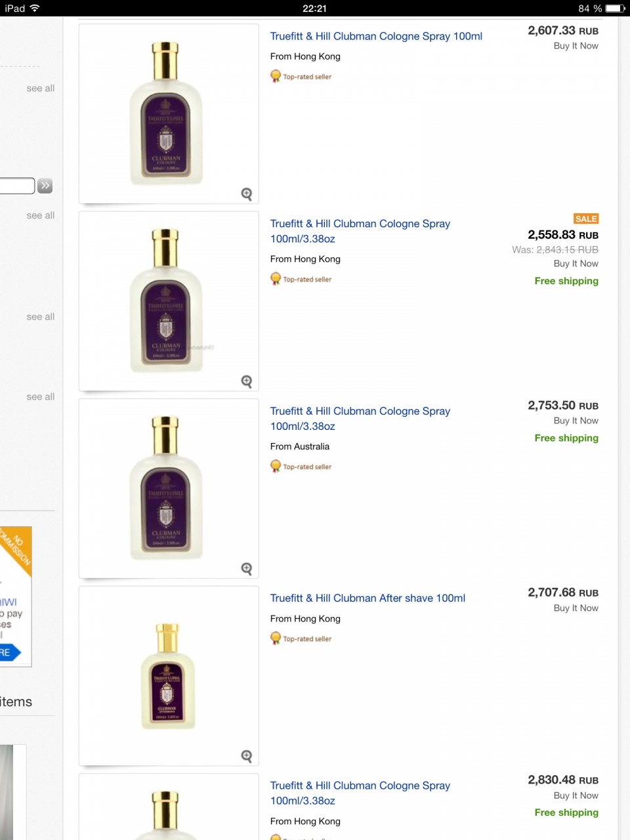Tap the After shave bottle thumbnail
This screenshot has width=630, height=840.
coord(168,676)
